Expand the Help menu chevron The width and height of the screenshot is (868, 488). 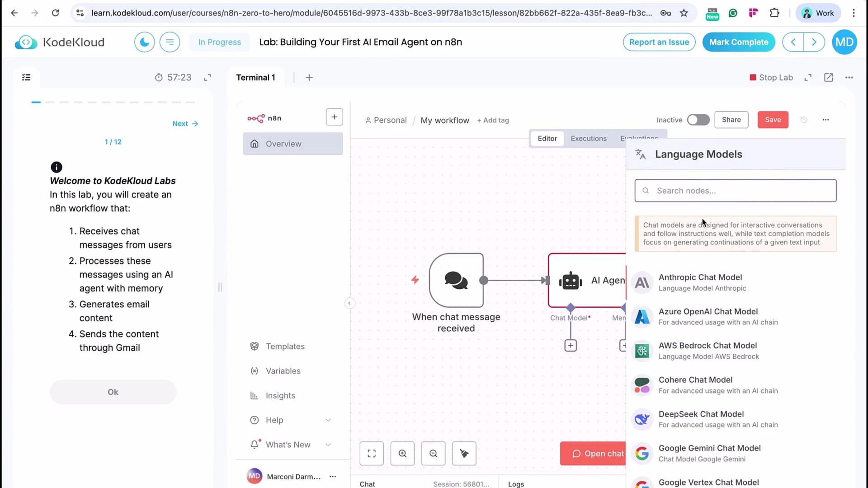point(328,420)
